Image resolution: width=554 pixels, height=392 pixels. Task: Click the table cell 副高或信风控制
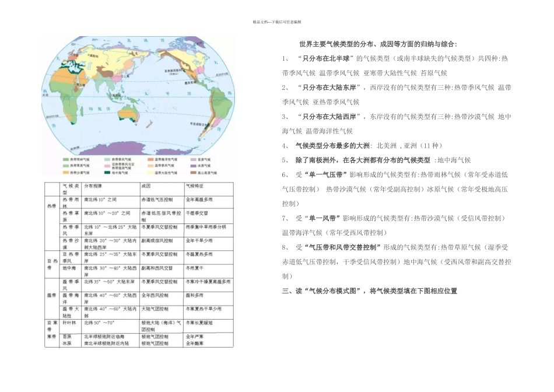[157, 241]
